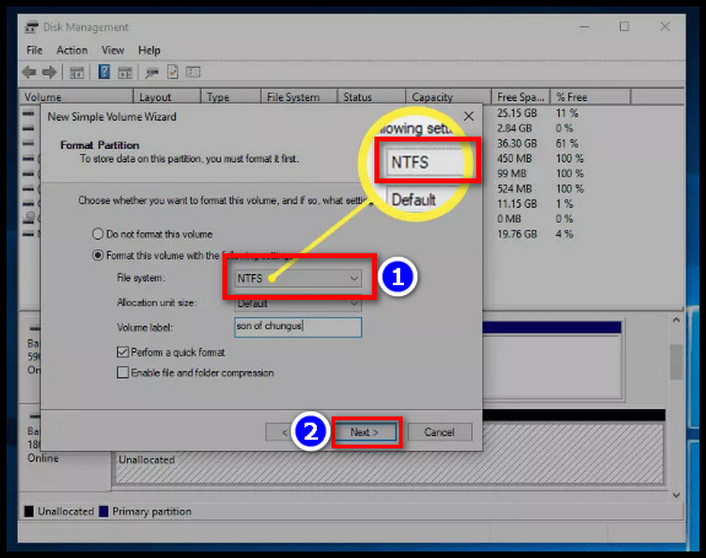The image size is (706, 558).
Task: Select the row with 0 MB free
Action: [509, 219]
